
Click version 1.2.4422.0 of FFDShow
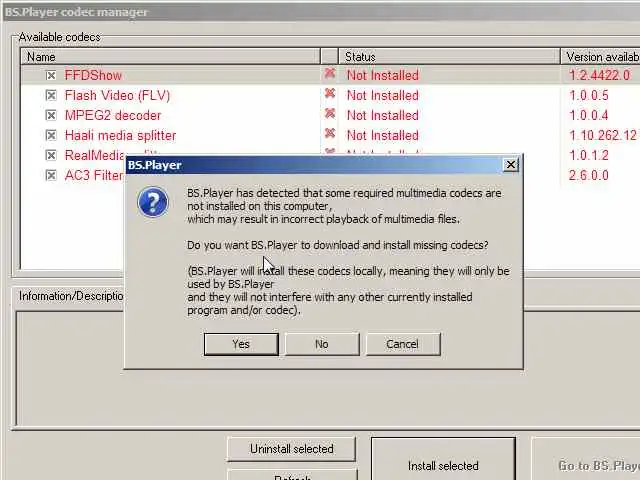600,75
